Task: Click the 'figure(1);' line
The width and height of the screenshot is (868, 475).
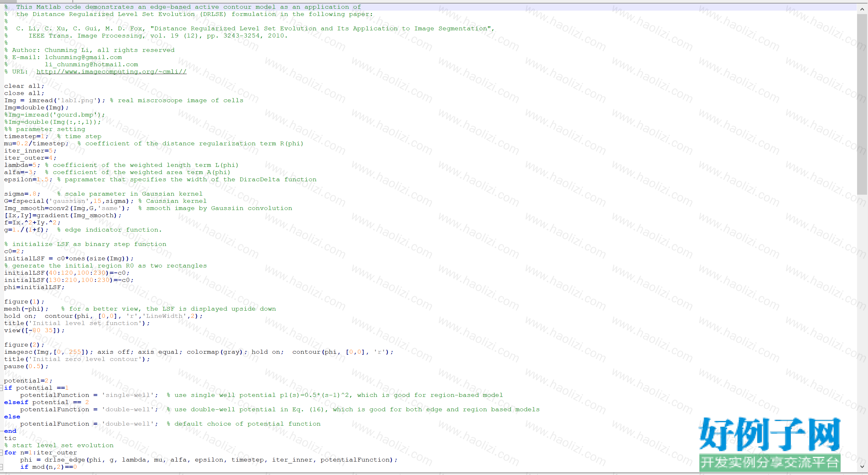Action: click(x=24, y=302)
